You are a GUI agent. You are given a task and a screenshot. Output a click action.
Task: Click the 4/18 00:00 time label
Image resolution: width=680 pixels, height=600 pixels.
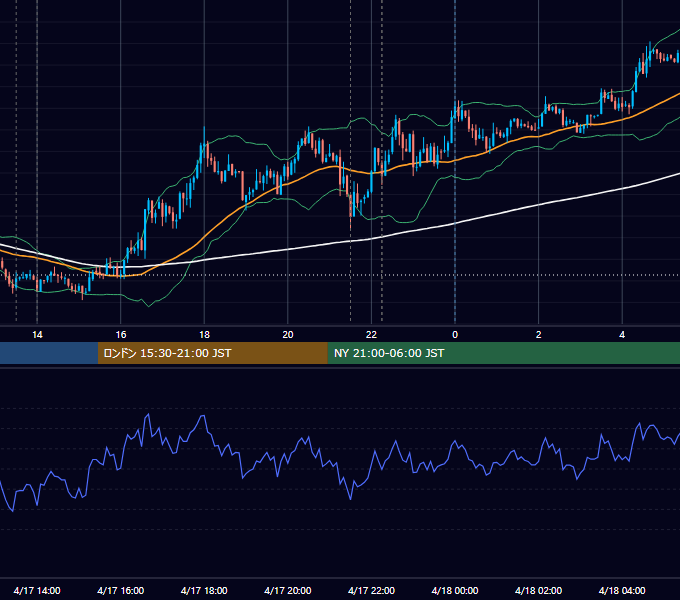click(x=455, y=590)
